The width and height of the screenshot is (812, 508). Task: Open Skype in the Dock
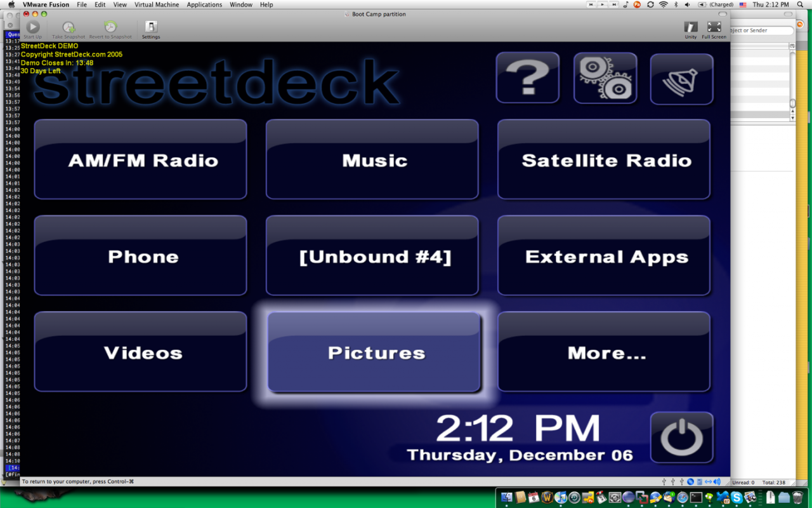point(737,497)
